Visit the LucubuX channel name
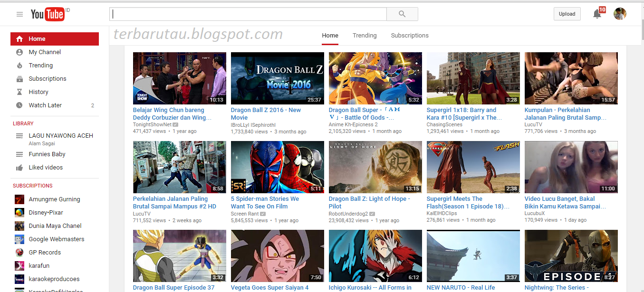This screenshot has width=644, height=292. pyautogui.click(x=535, y=214)
